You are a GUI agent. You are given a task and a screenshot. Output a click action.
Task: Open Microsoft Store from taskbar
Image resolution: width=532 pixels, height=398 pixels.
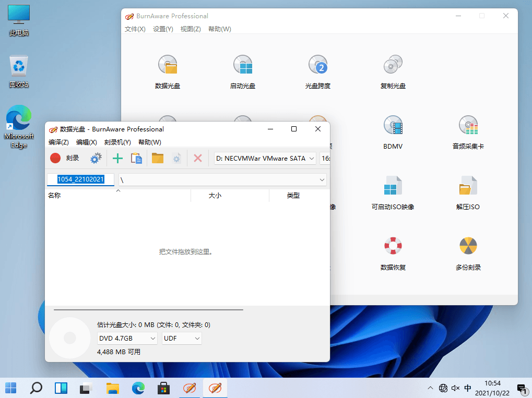163,388
